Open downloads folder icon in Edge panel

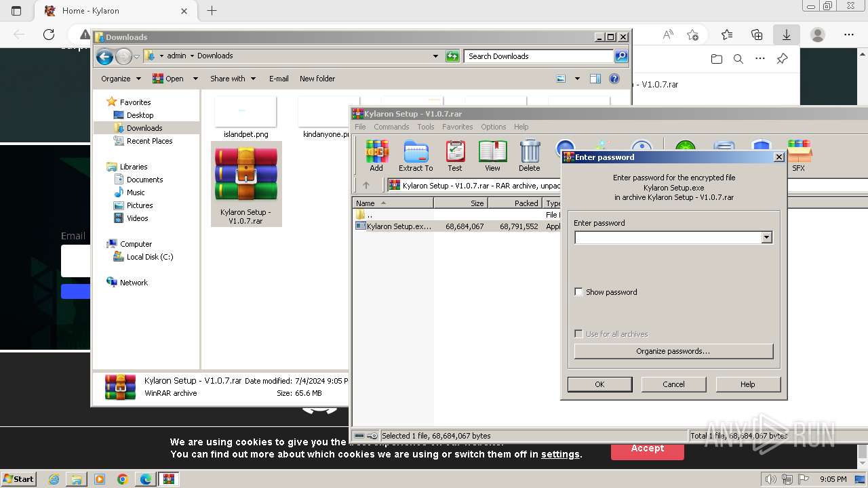717,59
